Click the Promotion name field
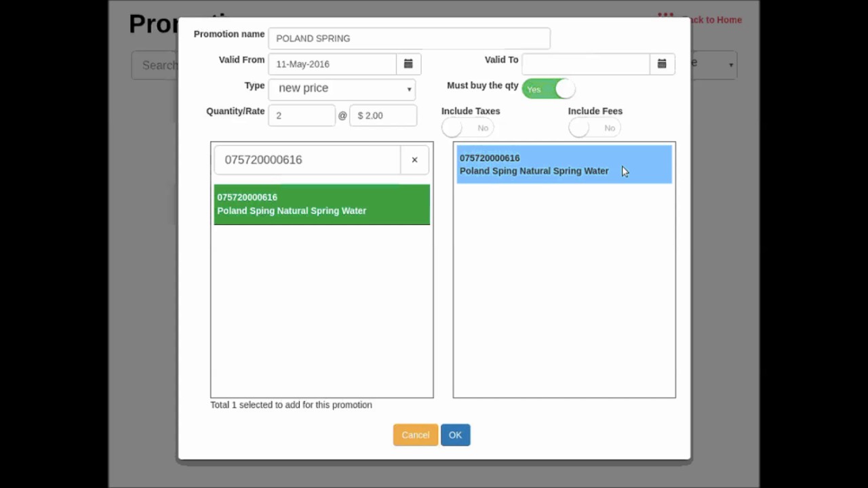 click(x=409, y=39)
